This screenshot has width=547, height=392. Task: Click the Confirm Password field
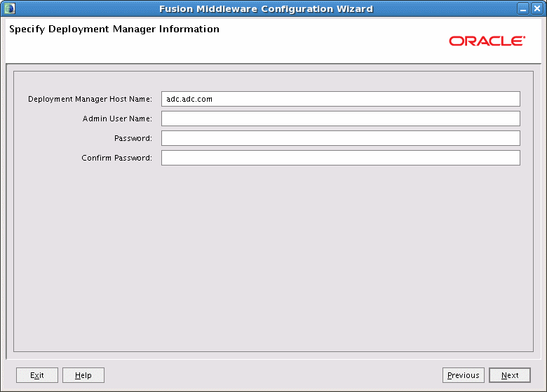coord(341,158)
